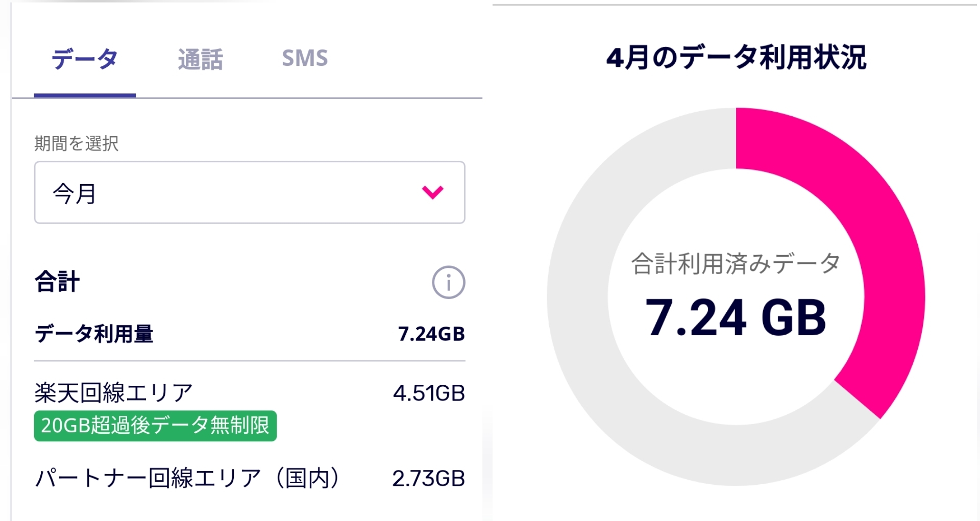Screen dimensions: 980x521
Task: Click the 期間を選択 label
Action: pos(77,143)
